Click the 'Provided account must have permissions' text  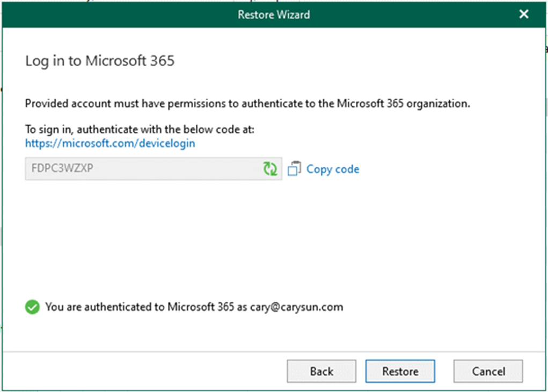tap(247, 103)
